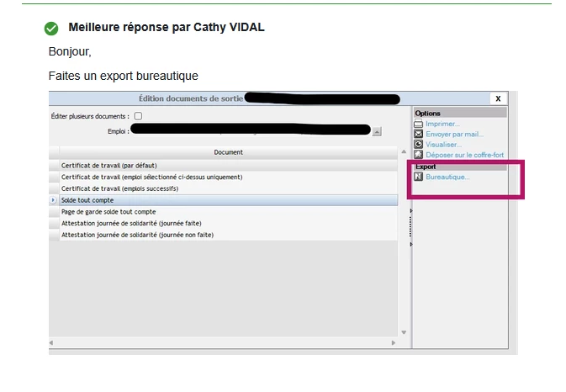Click the Export section header
Image resolution: width=566 pixels, height=392 pixels.
point(460,167)
